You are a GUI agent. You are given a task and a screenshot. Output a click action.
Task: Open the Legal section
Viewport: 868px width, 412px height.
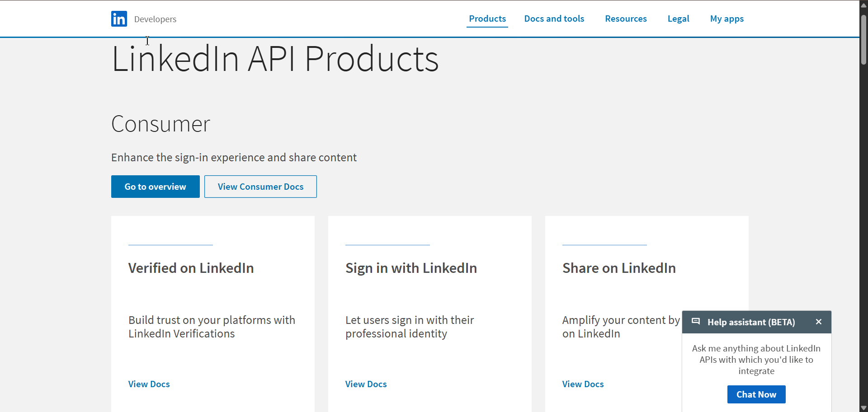pos(678,19)
